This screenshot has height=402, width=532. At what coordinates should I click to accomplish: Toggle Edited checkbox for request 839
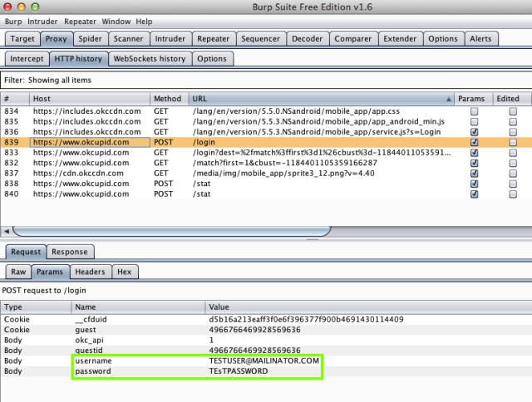(x=513, y=142)
